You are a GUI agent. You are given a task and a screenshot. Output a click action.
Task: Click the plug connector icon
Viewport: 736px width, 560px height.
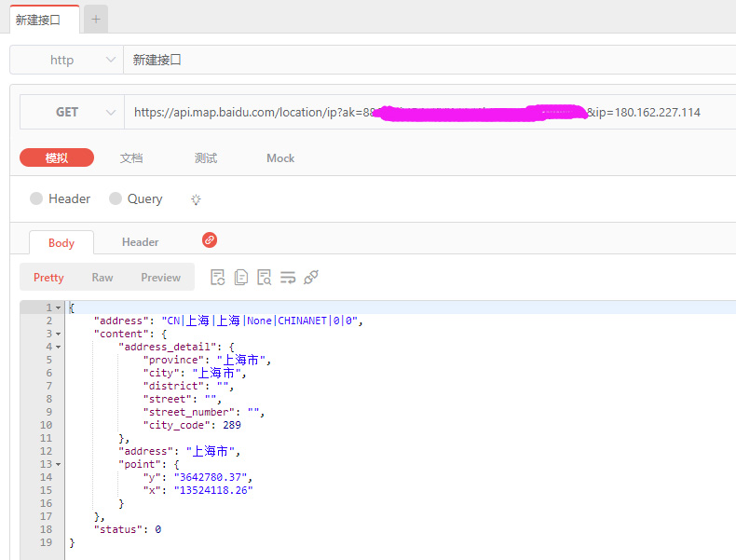pyautogui.click(x=311, y=277)
